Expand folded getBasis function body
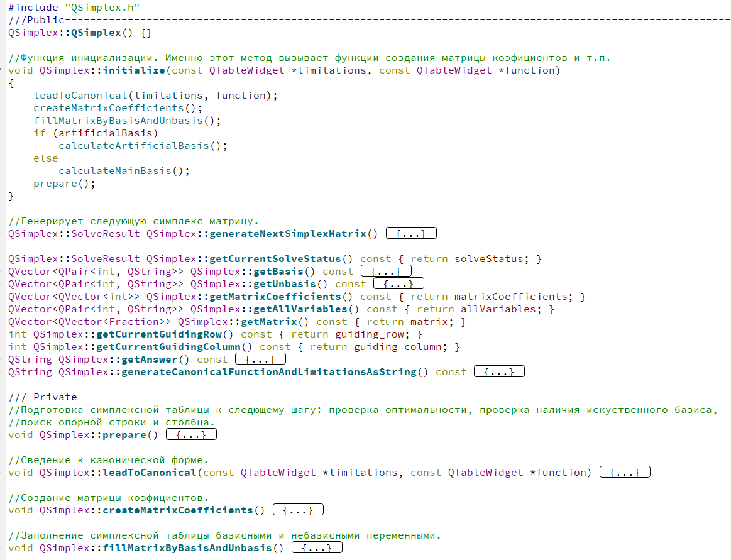Screen dimensions: 731x560 coord(386,271)
